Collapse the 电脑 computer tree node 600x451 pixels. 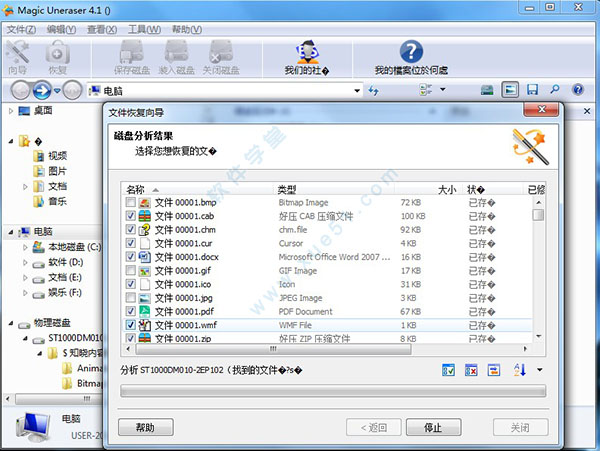(11, 232)
